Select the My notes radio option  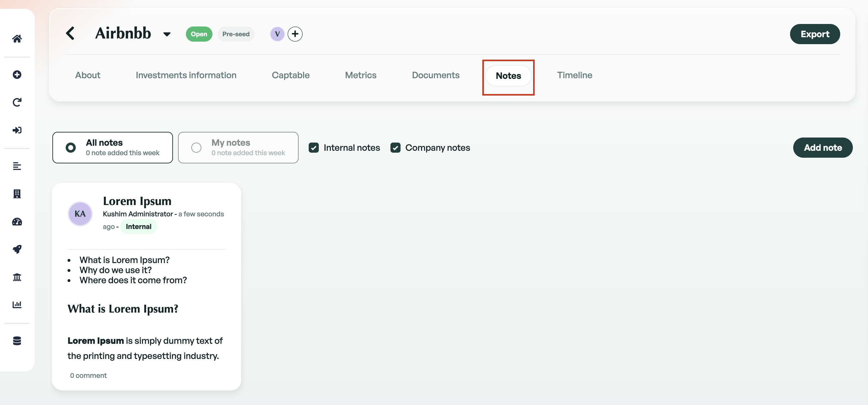coord(238,147)
